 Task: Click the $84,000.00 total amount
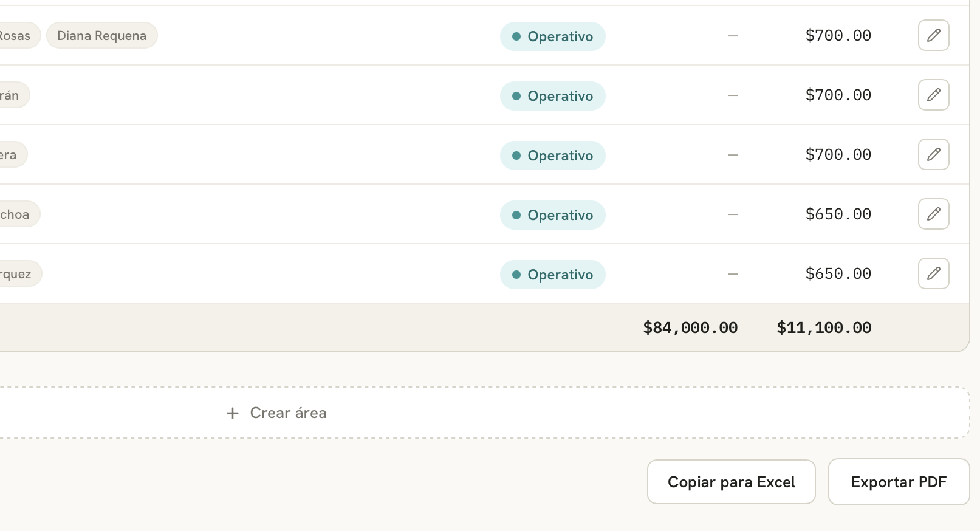(x=690, y=327)
